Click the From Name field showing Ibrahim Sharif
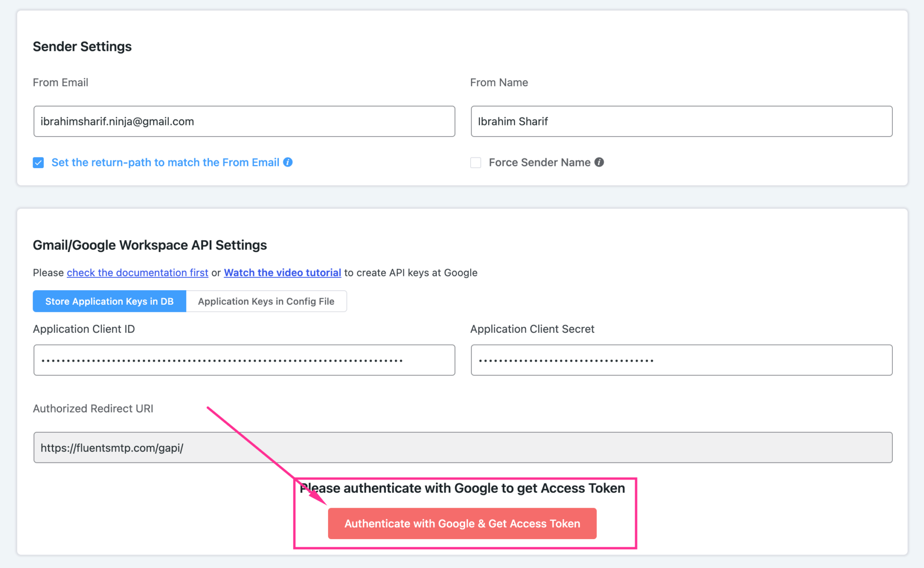 (681, 121)
